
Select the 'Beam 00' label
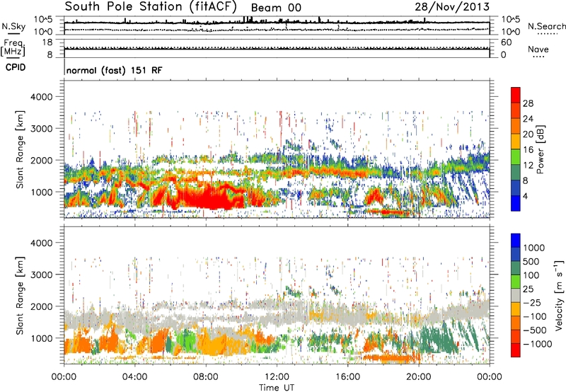pos(276,8)
